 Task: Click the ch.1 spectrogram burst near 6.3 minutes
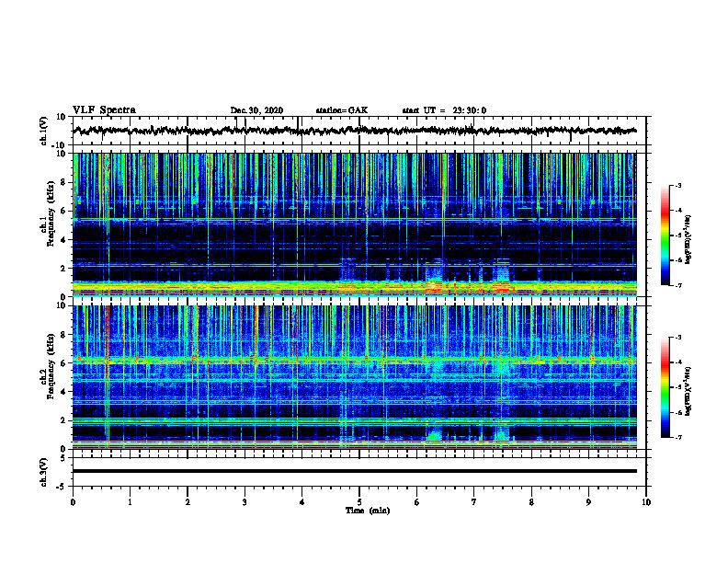click(434, 277)
